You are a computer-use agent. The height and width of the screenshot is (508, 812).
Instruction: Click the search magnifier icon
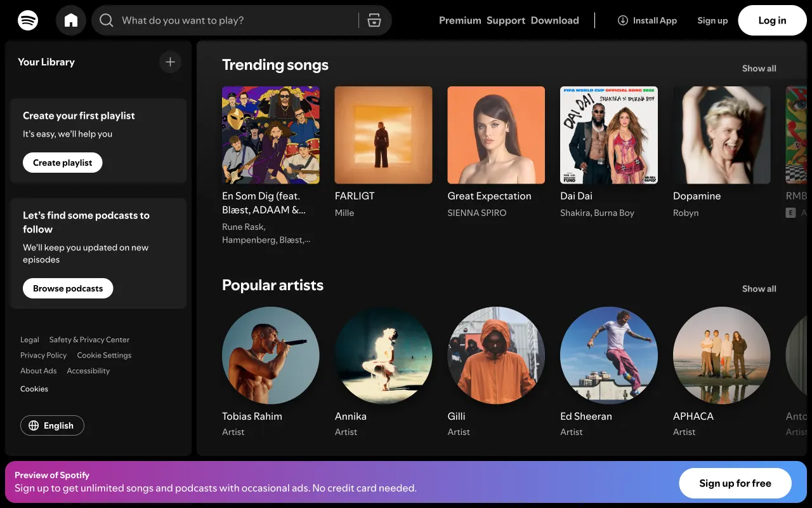click(107, 20)
